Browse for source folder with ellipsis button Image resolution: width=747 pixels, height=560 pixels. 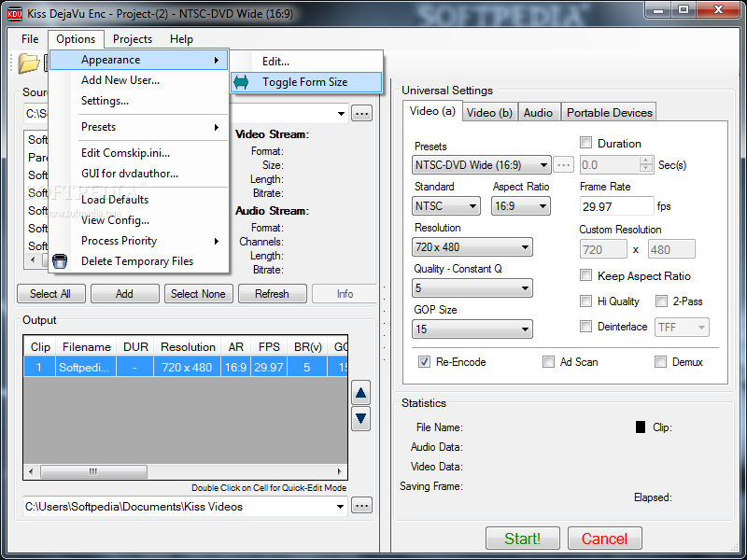[361, 113]
